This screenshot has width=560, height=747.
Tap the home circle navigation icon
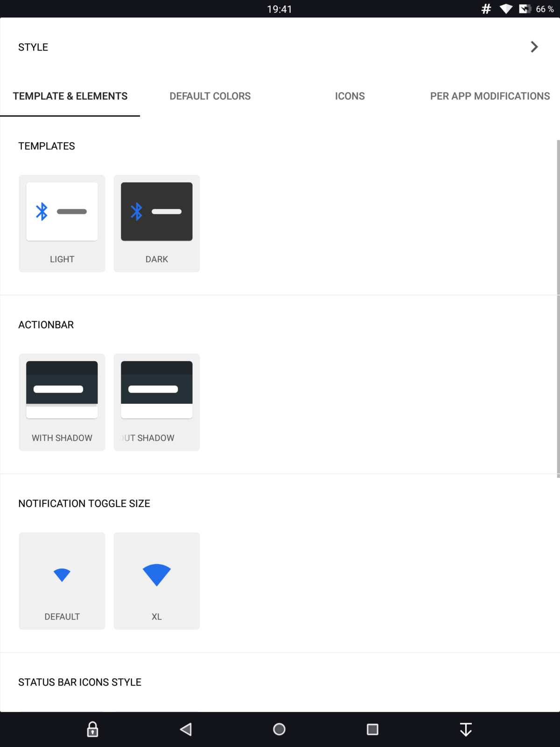click(x=279, y=729)
